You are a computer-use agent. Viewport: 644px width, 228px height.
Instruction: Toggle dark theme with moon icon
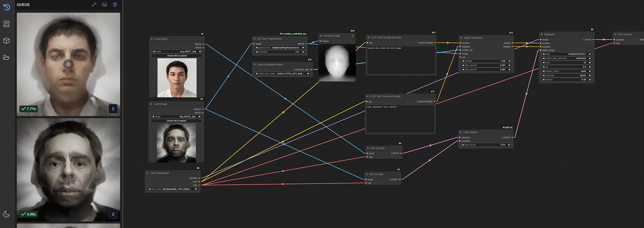pyautogui.click(x=6, y=214)
